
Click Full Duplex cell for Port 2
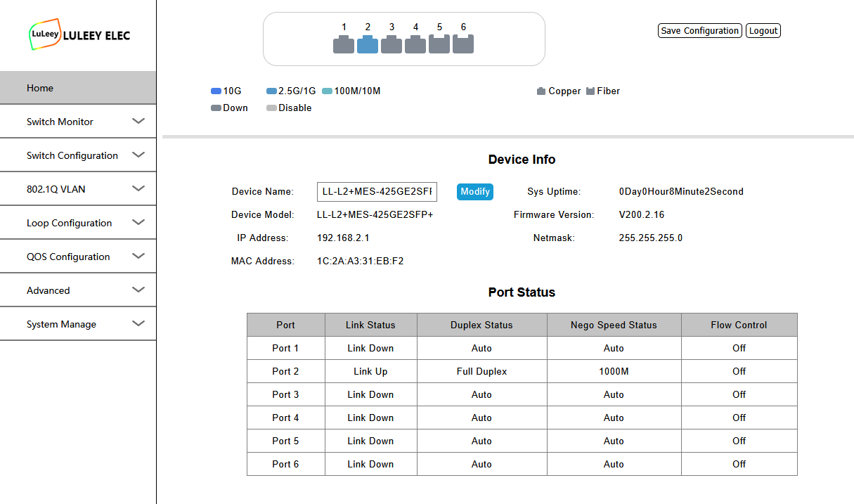point(482,371)
